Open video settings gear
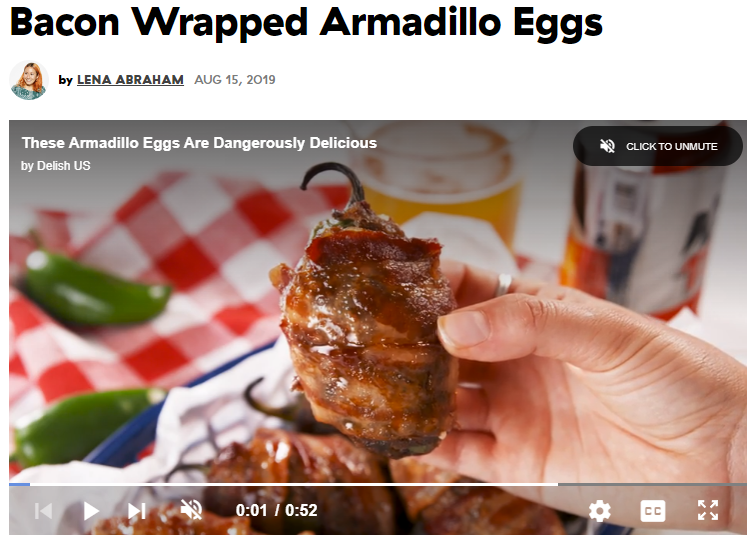 coord(599,511)
